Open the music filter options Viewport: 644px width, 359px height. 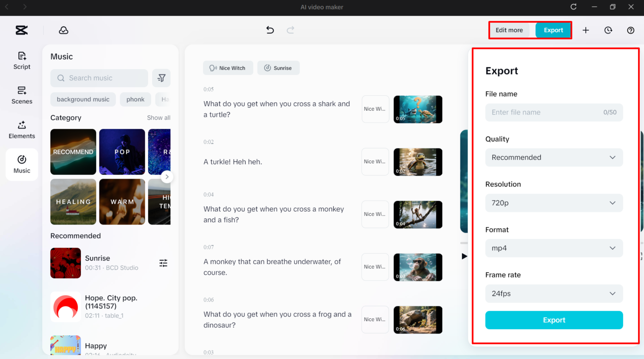tap(161, 78)
